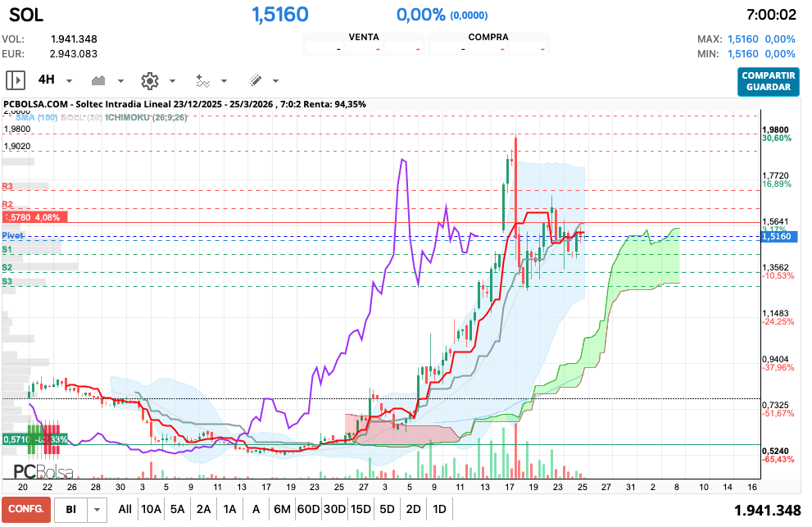Image resolution: width=812 pixels, height=527 pixels.
Task: Expand the settings gear dropdown arrow
Action: [x=172, y=81]
